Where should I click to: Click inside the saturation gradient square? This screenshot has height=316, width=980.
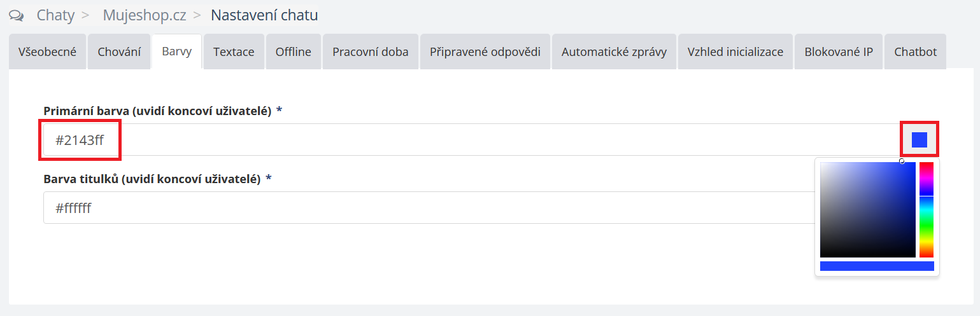point(867,210)
